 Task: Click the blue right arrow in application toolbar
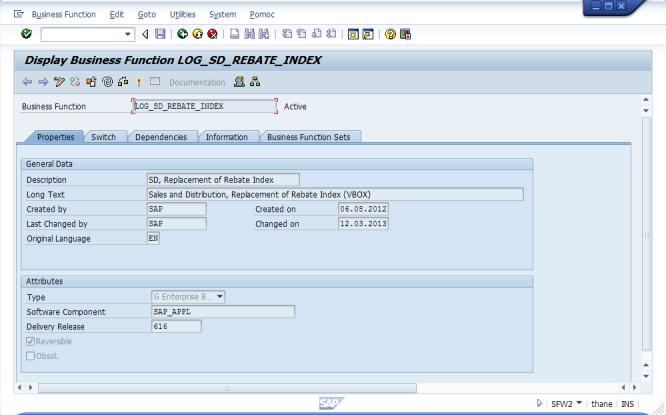(43, 82)
